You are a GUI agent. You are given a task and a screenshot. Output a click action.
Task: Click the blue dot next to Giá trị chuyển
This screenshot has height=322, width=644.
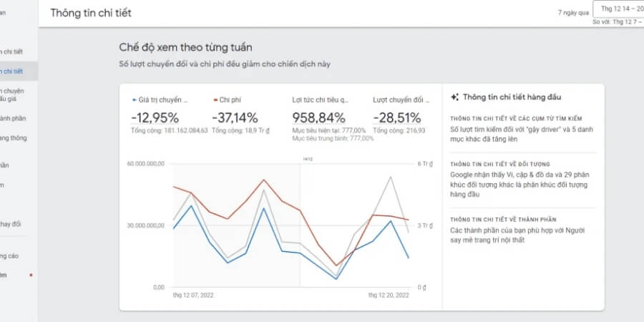[x=135, y=99]
